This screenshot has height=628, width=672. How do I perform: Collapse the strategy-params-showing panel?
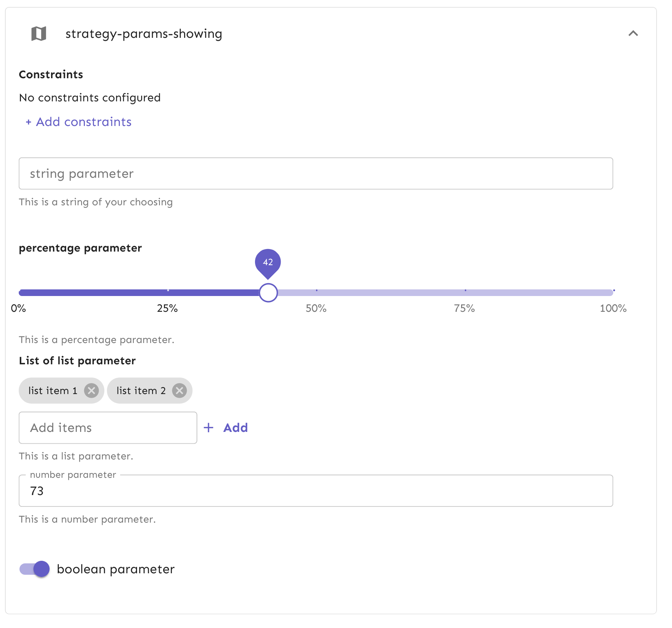[633, 33]
